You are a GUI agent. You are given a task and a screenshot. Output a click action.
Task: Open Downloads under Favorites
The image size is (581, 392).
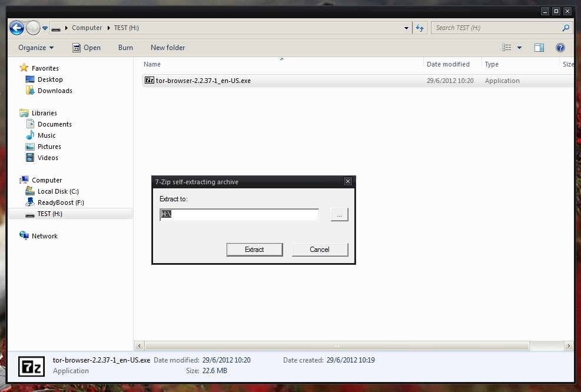55,91
